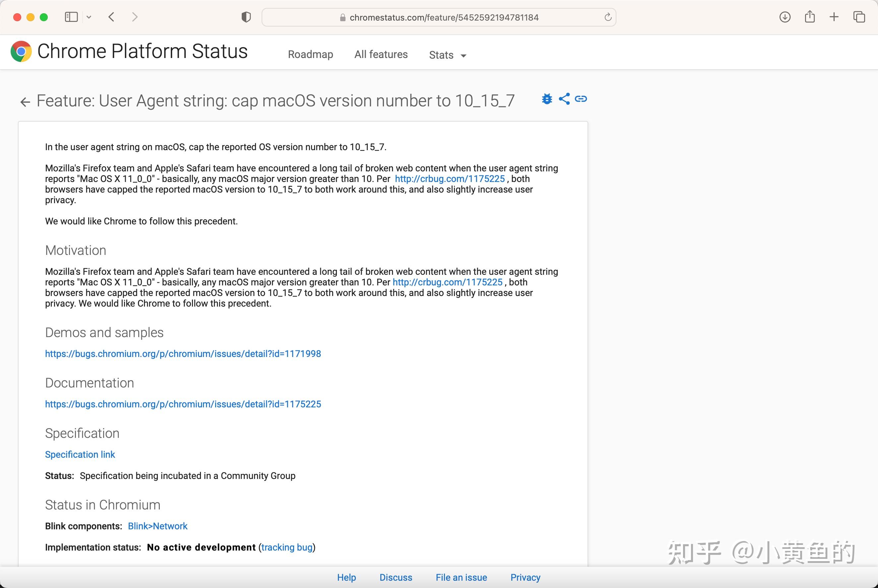Click the feature title heading text
878x588 pixels.
(x=276, y=101)
